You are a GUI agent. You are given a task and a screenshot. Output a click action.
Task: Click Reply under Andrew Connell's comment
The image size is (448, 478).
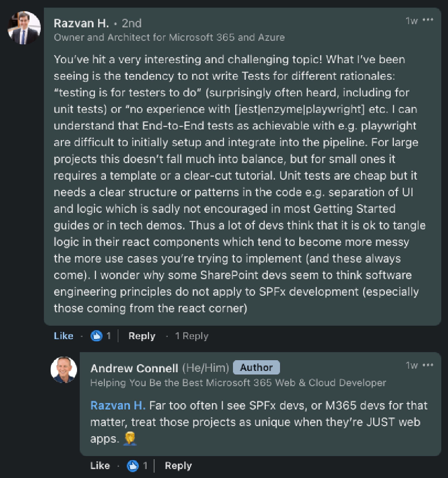(178, 465)
